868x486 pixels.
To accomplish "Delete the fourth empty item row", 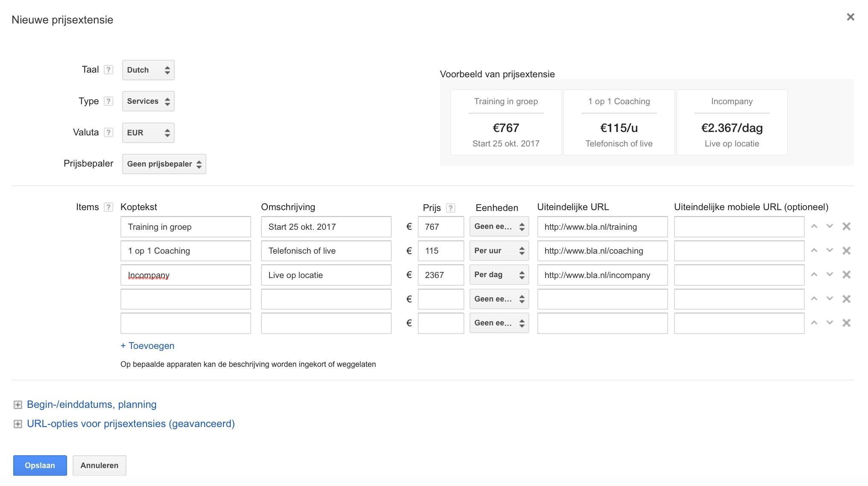I will (846, 299).
